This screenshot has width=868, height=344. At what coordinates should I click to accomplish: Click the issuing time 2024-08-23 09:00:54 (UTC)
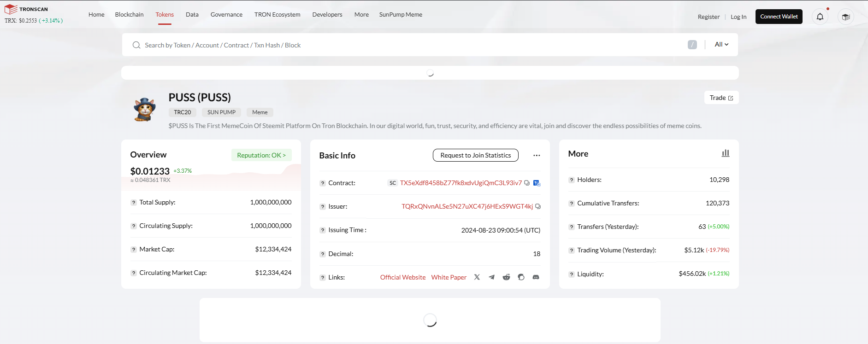click(x=501, y=230)
